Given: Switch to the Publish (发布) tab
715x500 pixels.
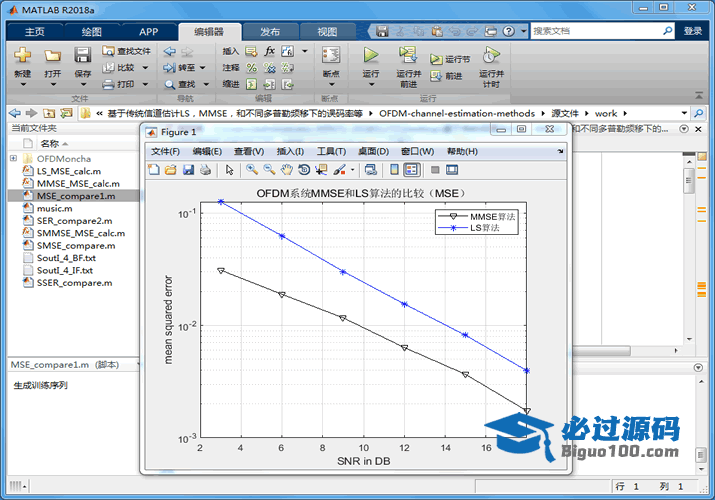Looking at the screenshot, I should [270, 31].
